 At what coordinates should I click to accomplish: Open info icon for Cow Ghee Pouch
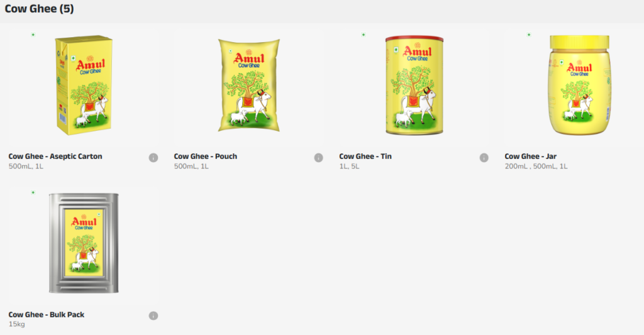point(318,158)
